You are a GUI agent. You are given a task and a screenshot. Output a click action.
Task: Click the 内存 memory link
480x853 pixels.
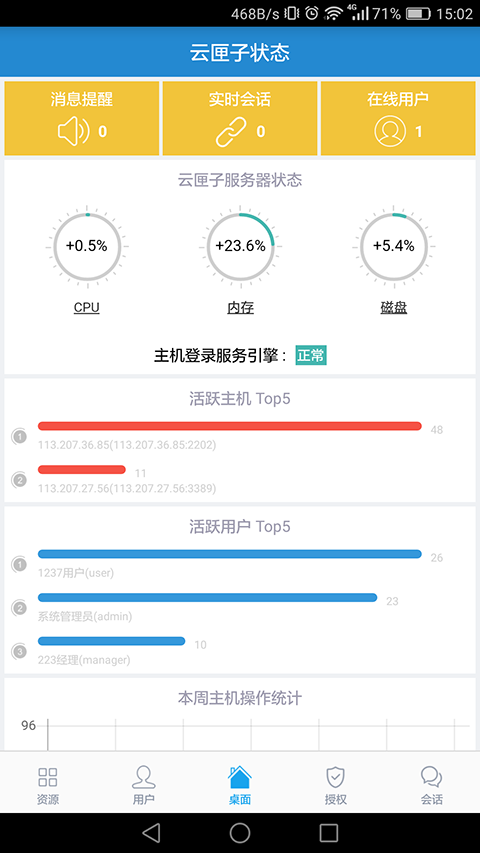(241, 308)
